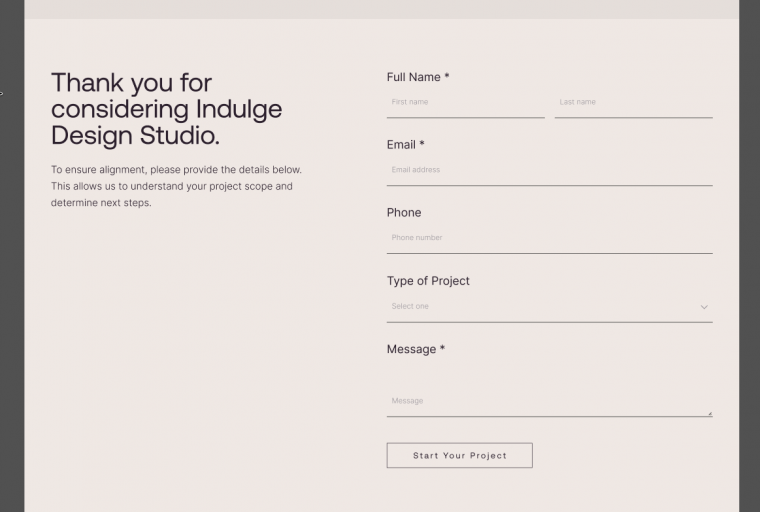
Task: Click the Last name input field
Action: (633, 102)
